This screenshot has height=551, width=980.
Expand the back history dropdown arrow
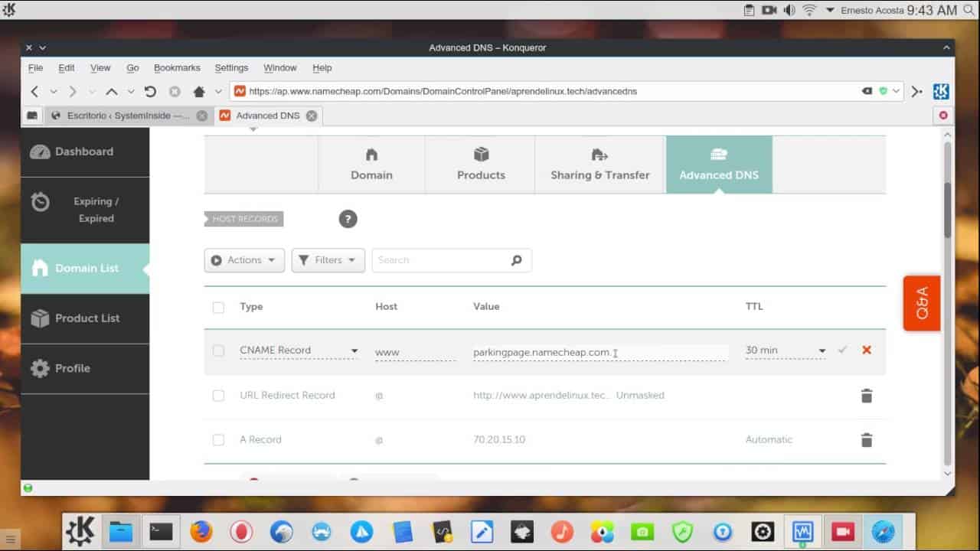[54, 91]
